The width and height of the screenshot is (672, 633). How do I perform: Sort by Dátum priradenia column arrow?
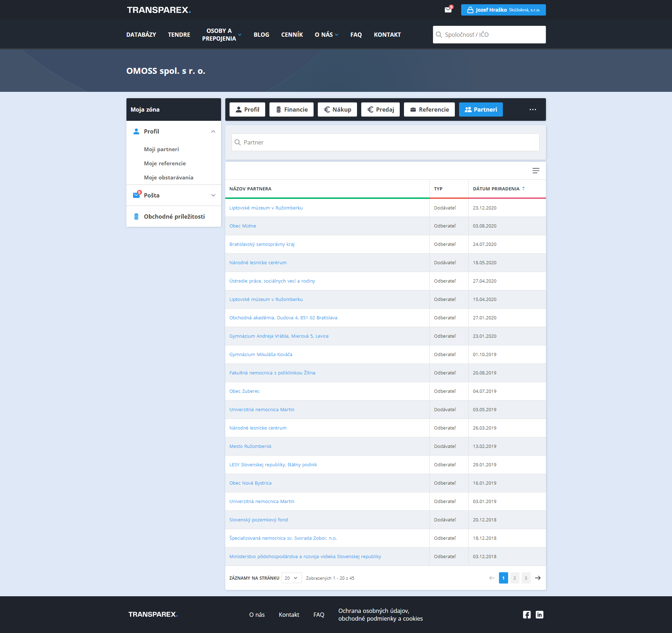(x=523, y=189)
